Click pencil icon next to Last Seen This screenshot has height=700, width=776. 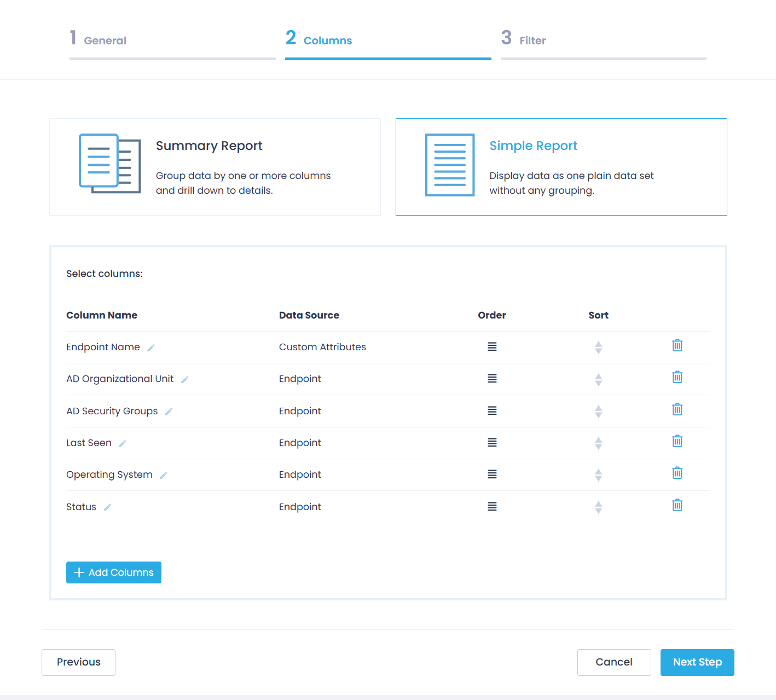tap(123, 444)
